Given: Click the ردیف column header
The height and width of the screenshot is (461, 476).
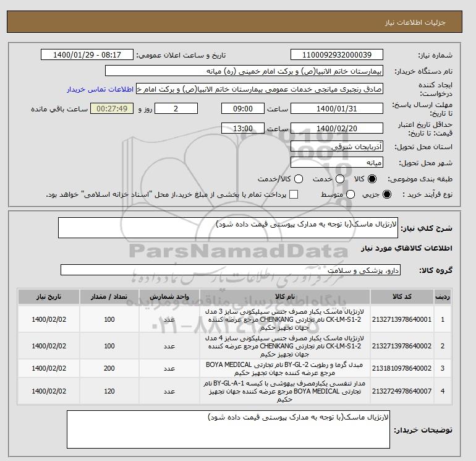Looking at the screenshot, I should click(x=443, y=297).
